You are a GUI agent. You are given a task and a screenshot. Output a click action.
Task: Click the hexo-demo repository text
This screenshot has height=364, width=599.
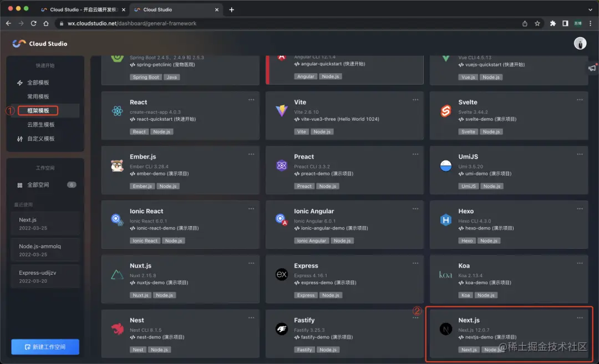pos(489,228)
